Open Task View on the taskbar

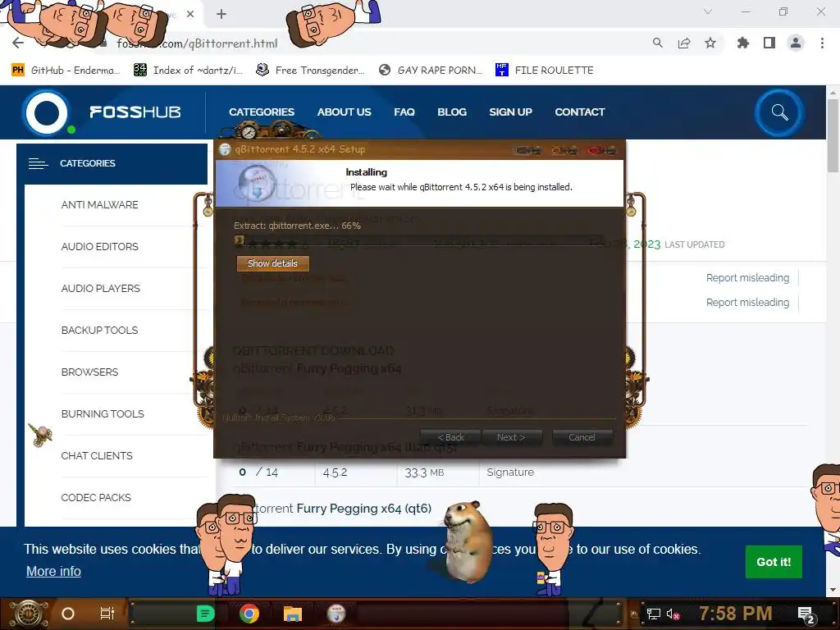[107, 614]
